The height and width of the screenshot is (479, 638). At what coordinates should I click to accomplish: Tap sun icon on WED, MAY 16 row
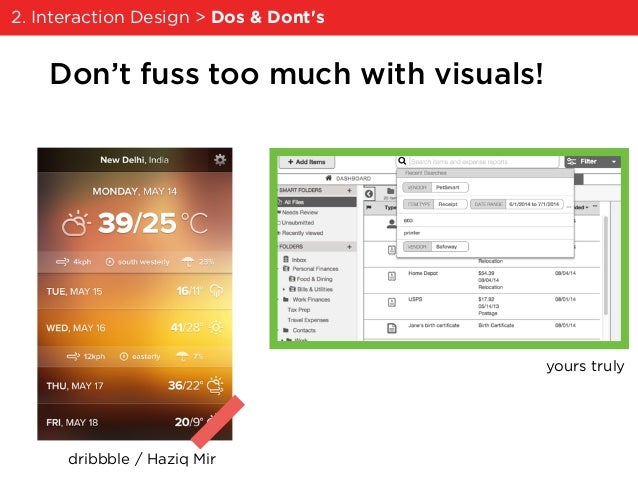tap(216, 327)
